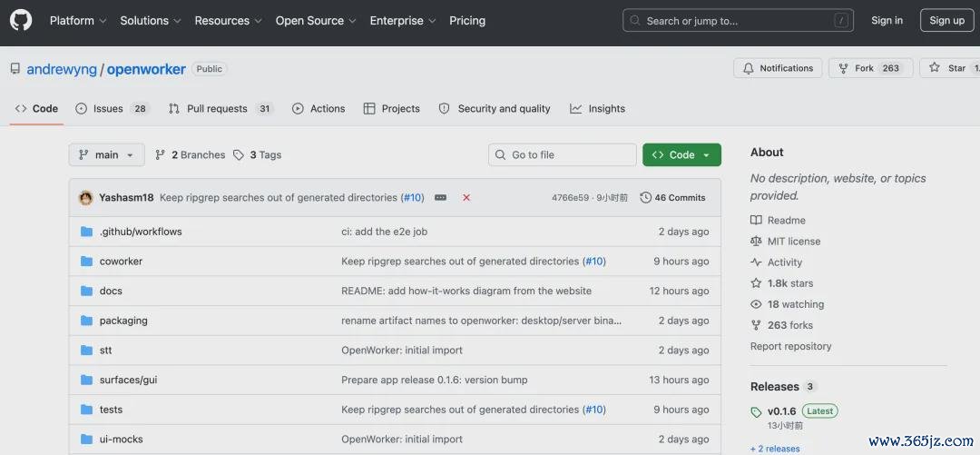Image resolution: width=980 pixels, height=455 pixels.
Task: Open commit hash 4766e59
Action: click(570, 198)
